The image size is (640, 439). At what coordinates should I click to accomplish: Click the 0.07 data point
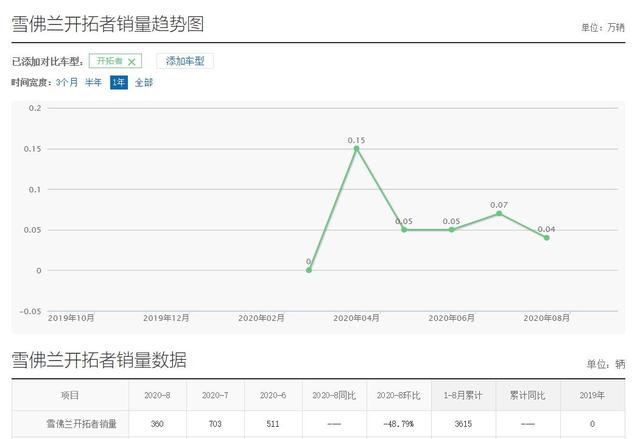(499, 213)
